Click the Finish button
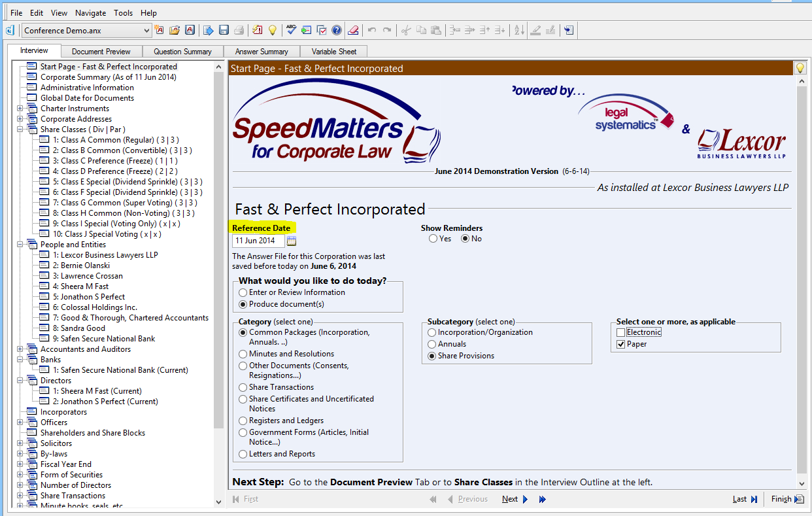The width and height of the screenshot is (812, 516). tap(787, 499)
